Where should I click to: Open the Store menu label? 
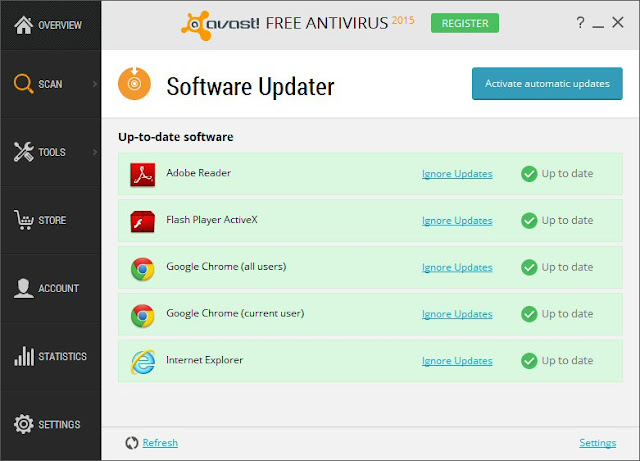(52, 220)
